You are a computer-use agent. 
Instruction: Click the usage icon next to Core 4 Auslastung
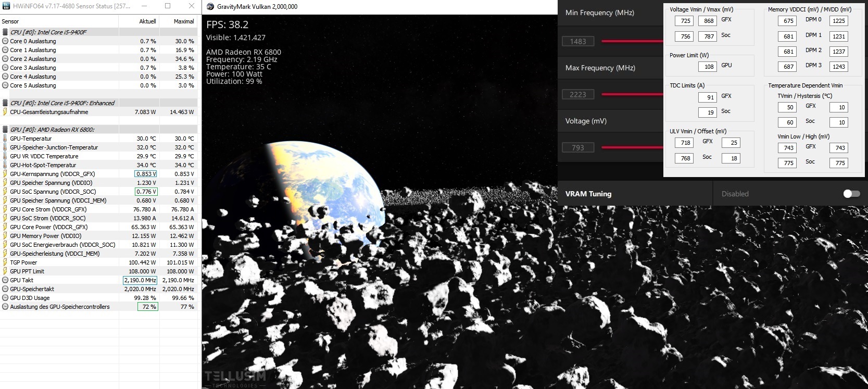click(5, 77)
